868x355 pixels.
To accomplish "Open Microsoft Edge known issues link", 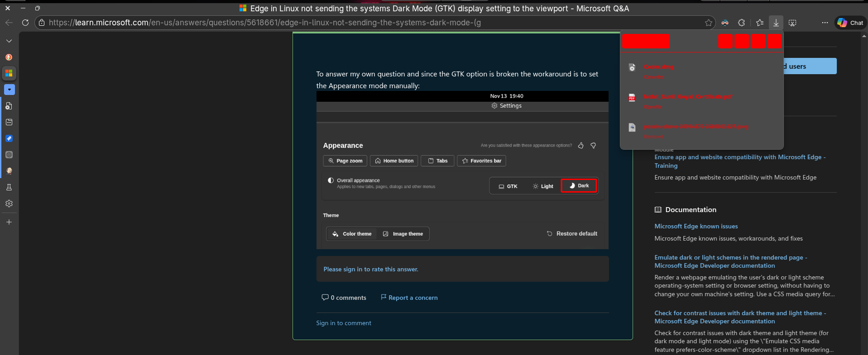I will pyautogui.click(x=696, y=226).
